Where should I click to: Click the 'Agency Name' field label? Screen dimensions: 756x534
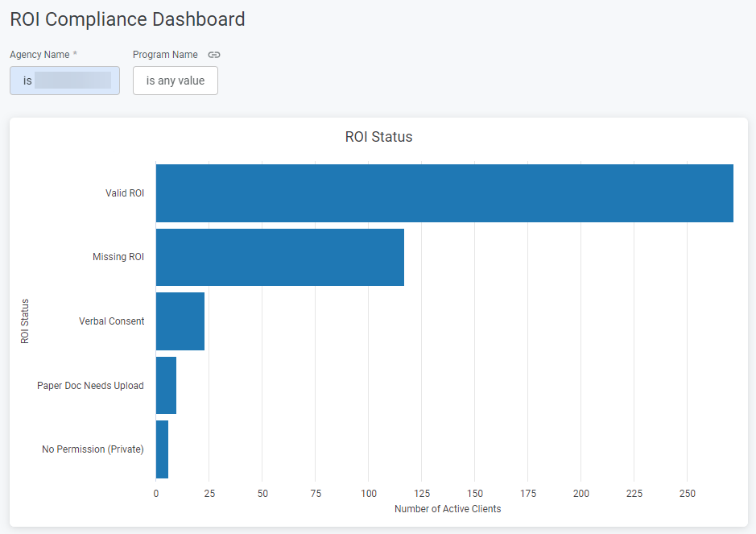tap(39, 55)
